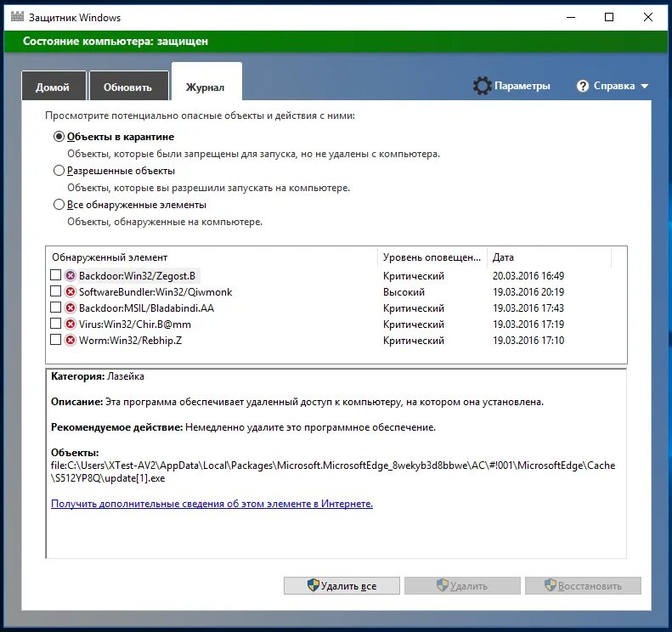Open the Справка help menu
Screen dimensions: 672x632
[x=614, y=86]
